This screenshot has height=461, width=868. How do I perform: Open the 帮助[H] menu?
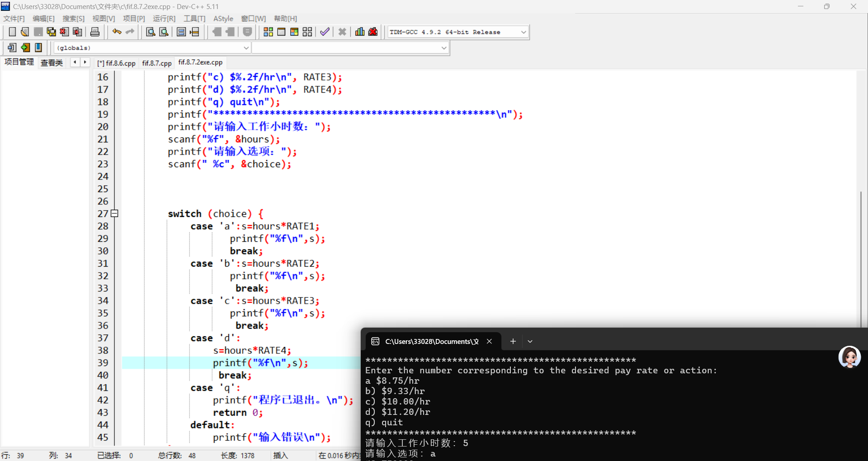[285, 19]
